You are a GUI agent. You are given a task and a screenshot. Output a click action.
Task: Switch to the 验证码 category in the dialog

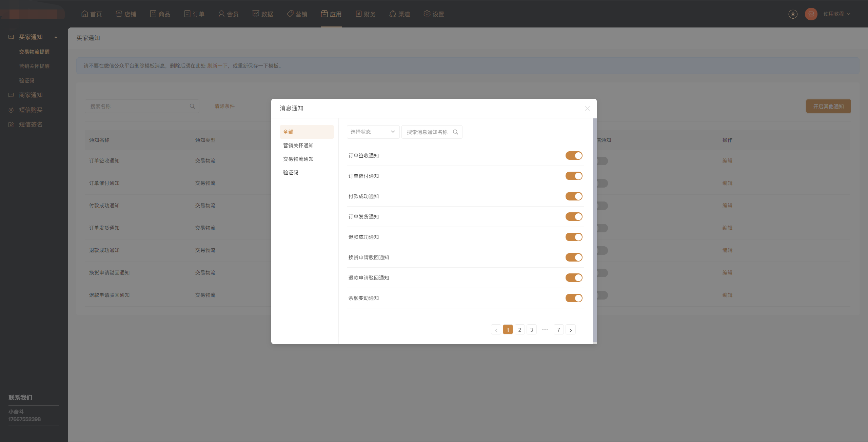click(291, 173)
